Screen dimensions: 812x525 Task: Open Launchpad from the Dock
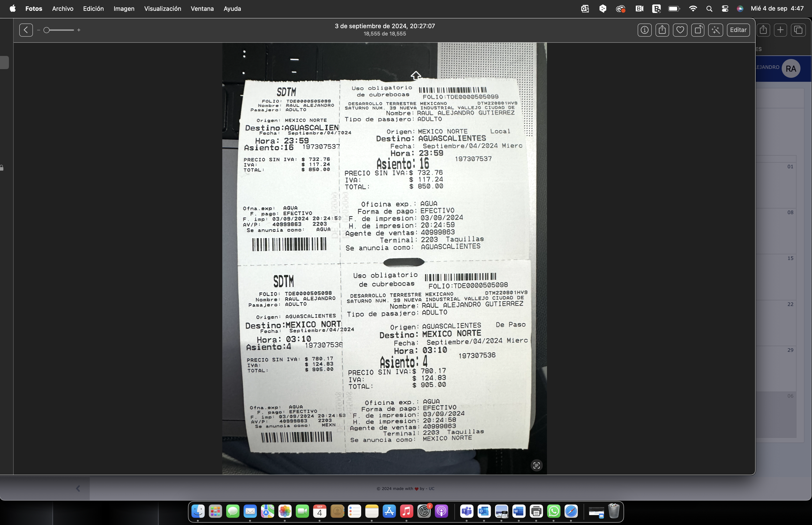click(215, 511)
